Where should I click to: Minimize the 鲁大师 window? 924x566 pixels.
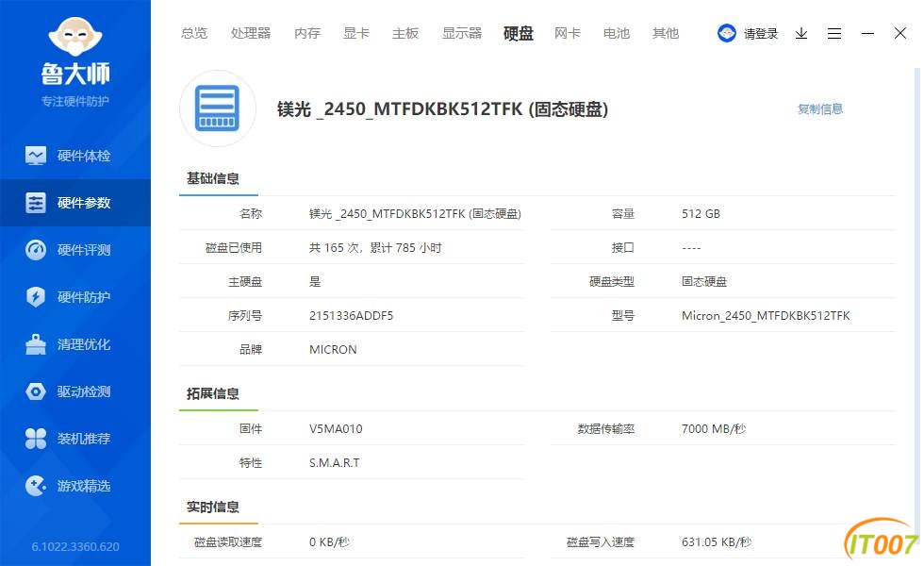pos(867,33)
